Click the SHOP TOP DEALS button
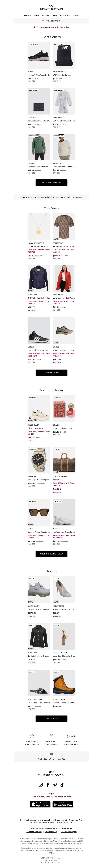The image size is (103, 868). [51, 373]
